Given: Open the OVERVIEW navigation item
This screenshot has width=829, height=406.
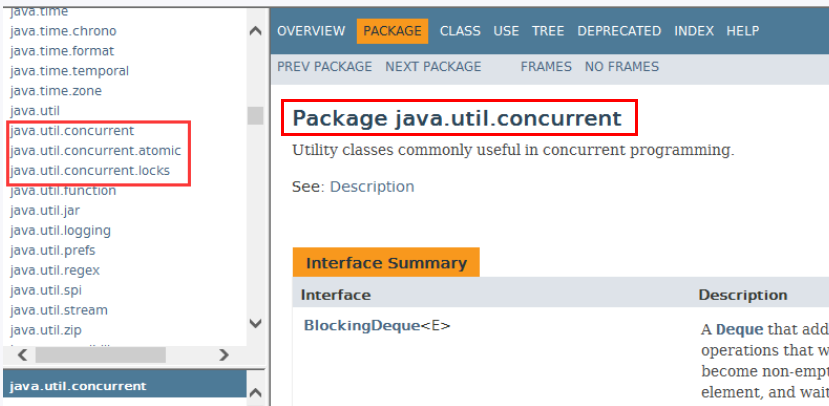Looking at the screenshot, I should [311, 31].
